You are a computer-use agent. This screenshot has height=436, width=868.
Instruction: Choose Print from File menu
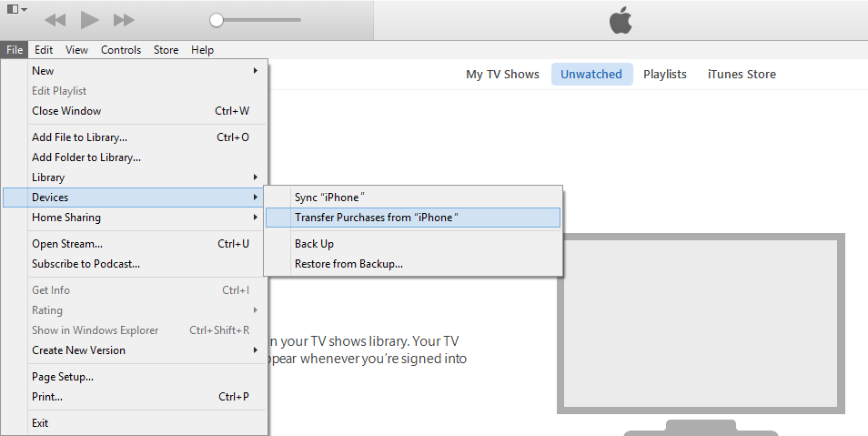click(x=135, y=397)
